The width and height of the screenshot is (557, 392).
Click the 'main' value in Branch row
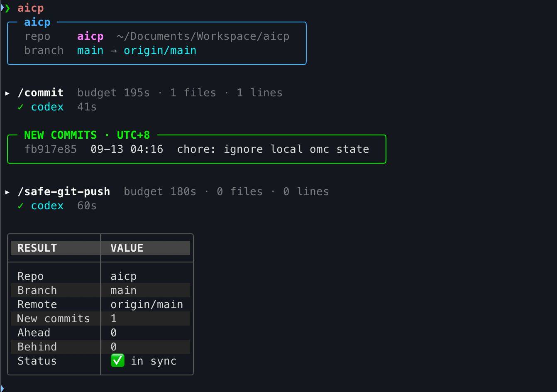tap(123, 290)
